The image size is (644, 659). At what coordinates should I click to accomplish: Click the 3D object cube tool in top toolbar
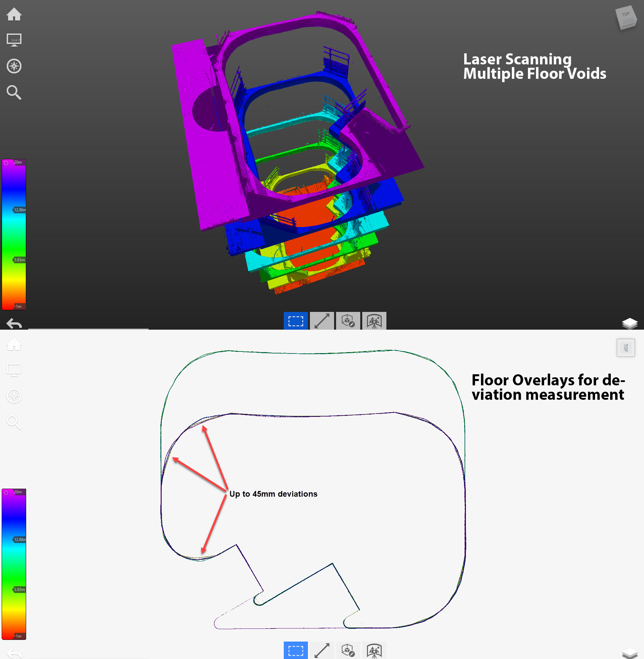tap(348, 321)
